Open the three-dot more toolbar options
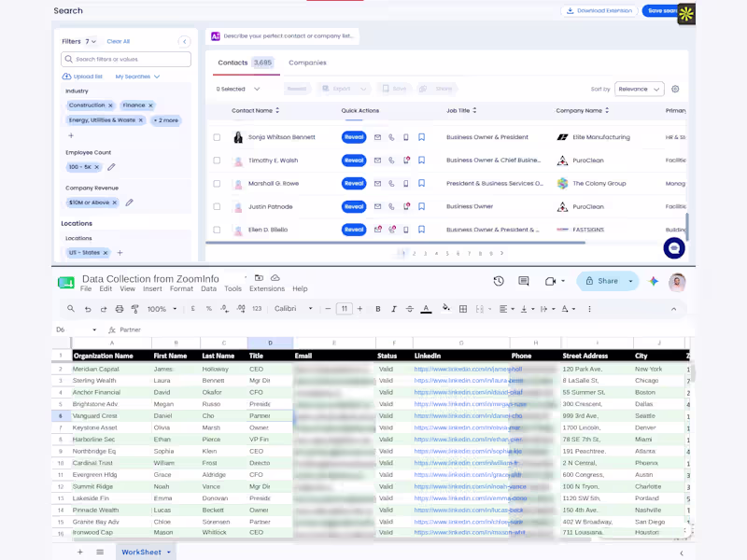 click(x=589, y=309)
